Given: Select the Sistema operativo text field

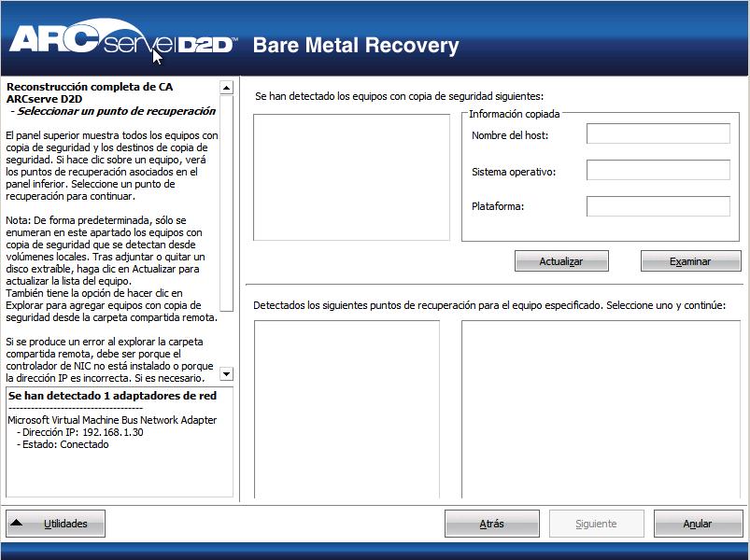Looking at the screenshot, I should [x=658, y=170].
